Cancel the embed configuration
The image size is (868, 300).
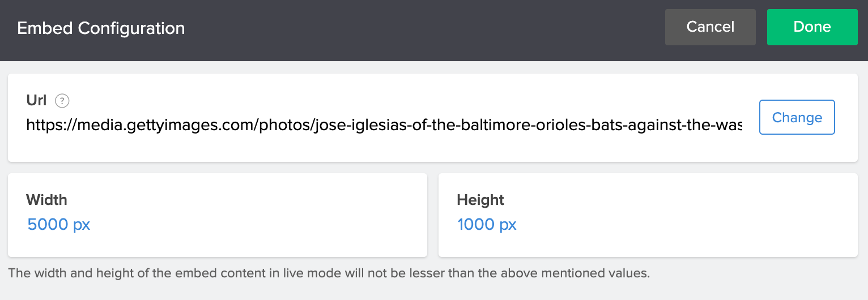pyautogui.click(x=710, y=27)
